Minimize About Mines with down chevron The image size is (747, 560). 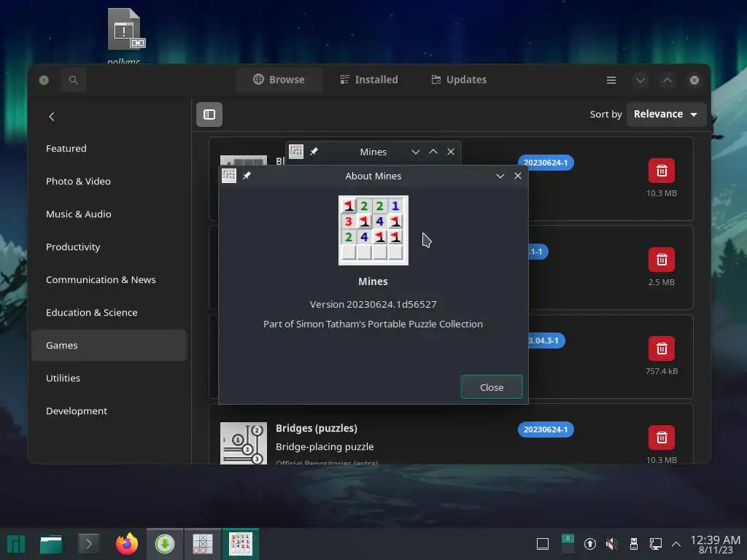point(500,176)
